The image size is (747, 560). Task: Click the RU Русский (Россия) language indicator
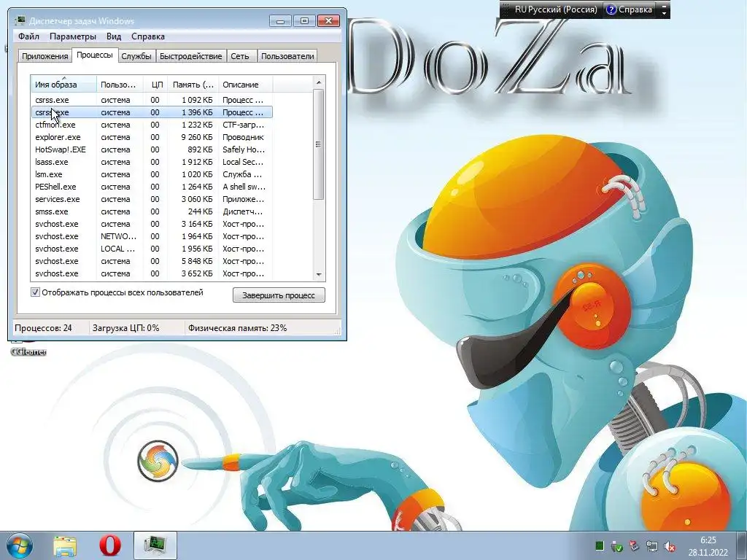point(555,9)
